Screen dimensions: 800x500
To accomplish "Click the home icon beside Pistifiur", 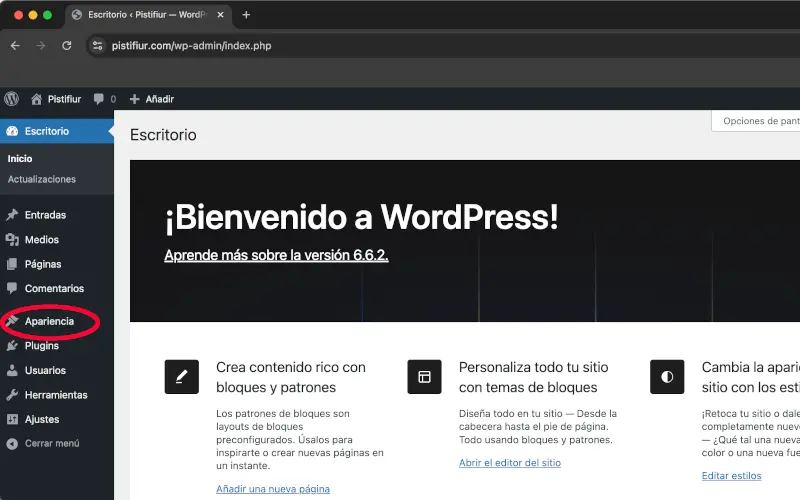I will 36,99.
